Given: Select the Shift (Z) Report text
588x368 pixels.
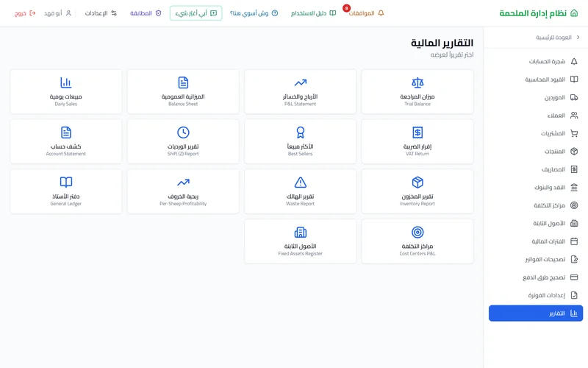Looking at the screenshot, I should click(x=183, y=154).
